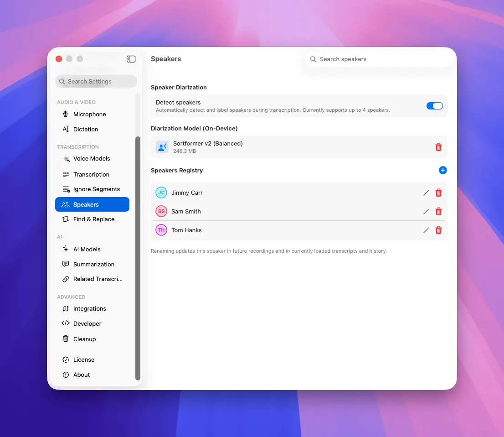Edit the Tom Hanks speaker entry
The height and width of the screenshot is (437, 504).
click(426, 230)
